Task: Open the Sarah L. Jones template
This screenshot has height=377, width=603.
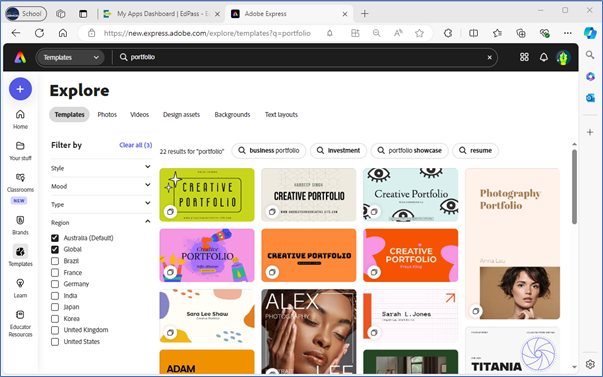Action: 410,316
